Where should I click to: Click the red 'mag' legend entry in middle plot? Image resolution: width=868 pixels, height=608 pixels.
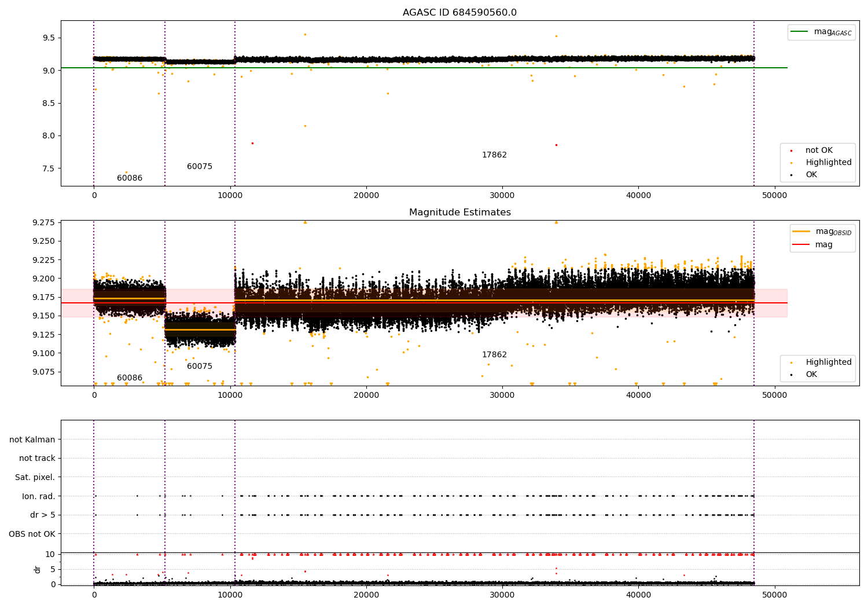(813, 244)
